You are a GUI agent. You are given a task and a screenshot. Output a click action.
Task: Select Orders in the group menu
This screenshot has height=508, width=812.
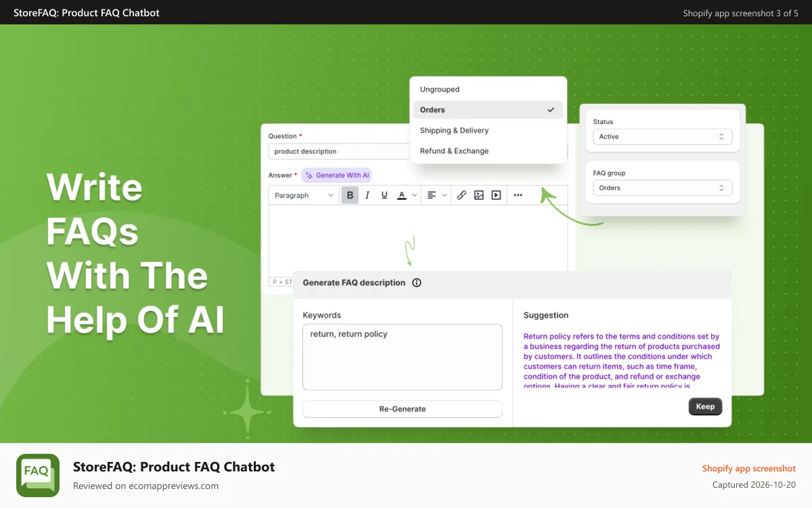488,110
